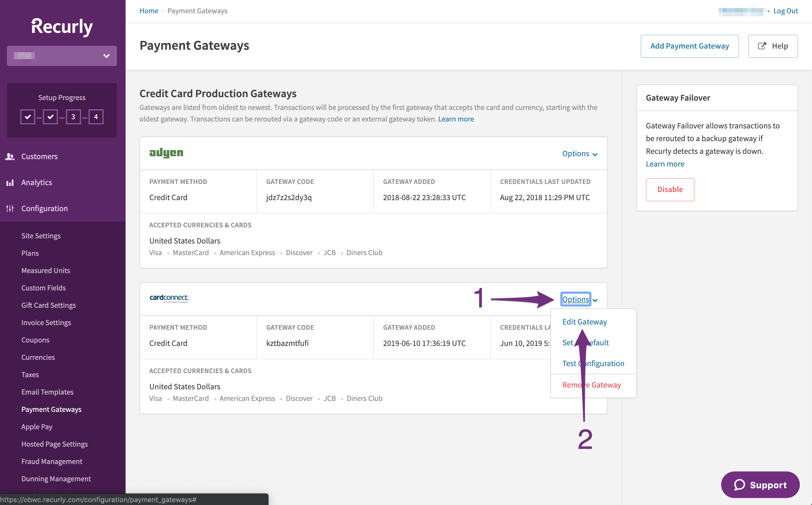This screenshot has width=812, height=505.
Task: Click the Support chat bubble icon
Action: 739,485
